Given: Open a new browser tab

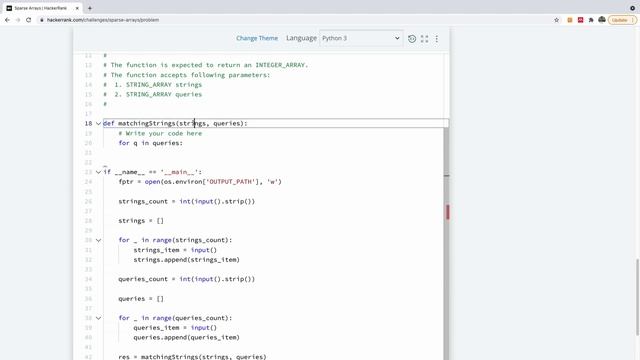Looking at the screenshot, I should tap(90, 8).
